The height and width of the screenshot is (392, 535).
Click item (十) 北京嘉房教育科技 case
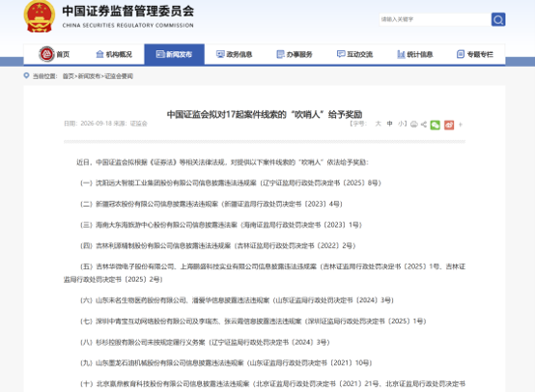pyautogui.click(x=272, y=384)
